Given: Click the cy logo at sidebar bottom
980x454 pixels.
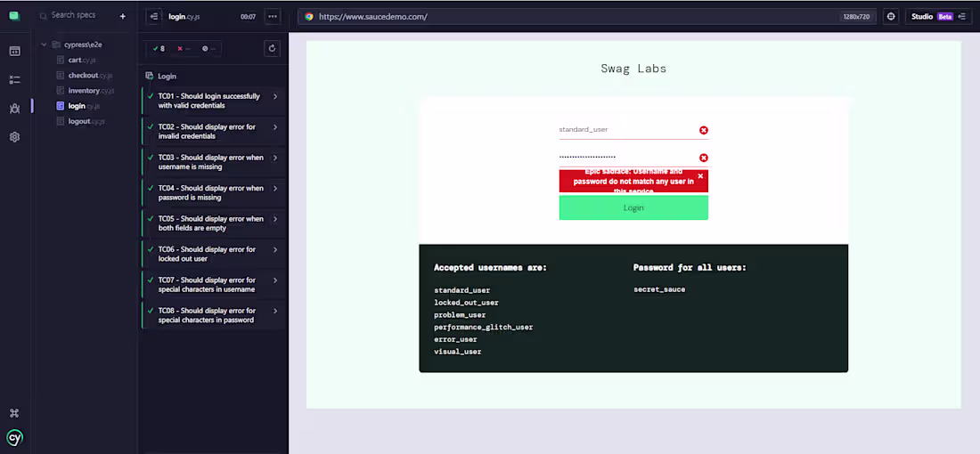Looking at the screenshot, I should (15, 438).
